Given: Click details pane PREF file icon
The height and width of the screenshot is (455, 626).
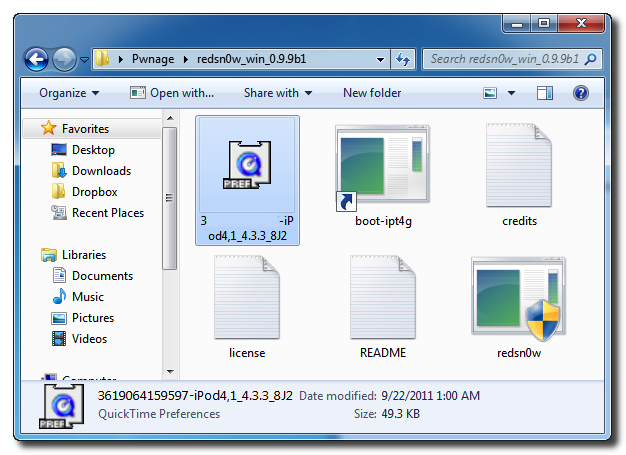Looking at the screenshot, I should click(x=61, y=406).
